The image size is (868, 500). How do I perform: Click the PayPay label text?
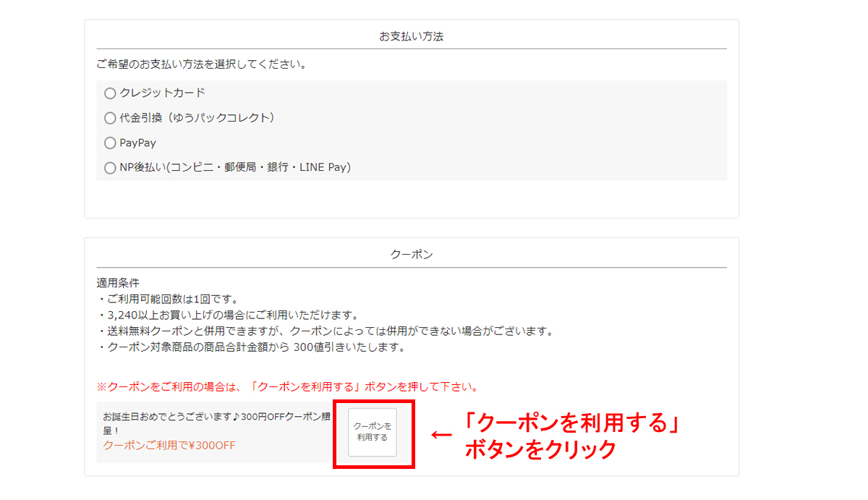click(137, 143)
